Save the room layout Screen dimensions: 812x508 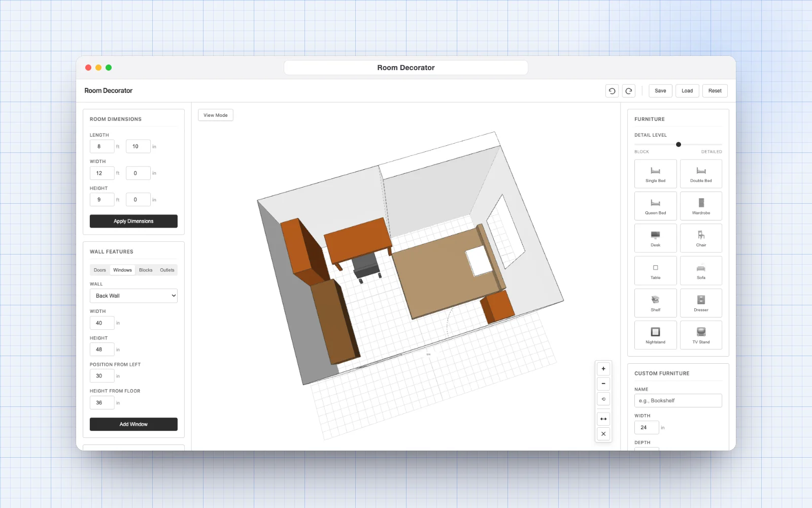coord(660,91)
